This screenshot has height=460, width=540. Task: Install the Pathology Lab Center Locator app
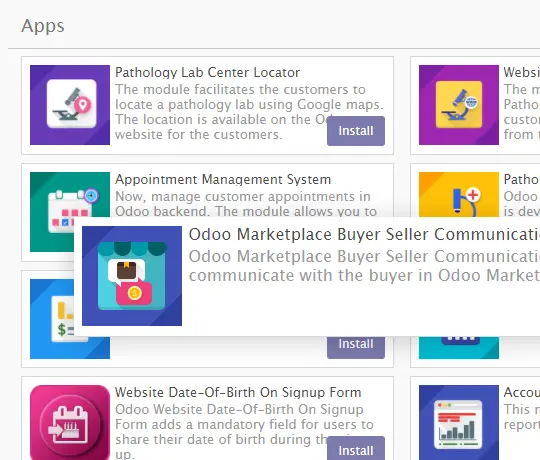[356, 131]
